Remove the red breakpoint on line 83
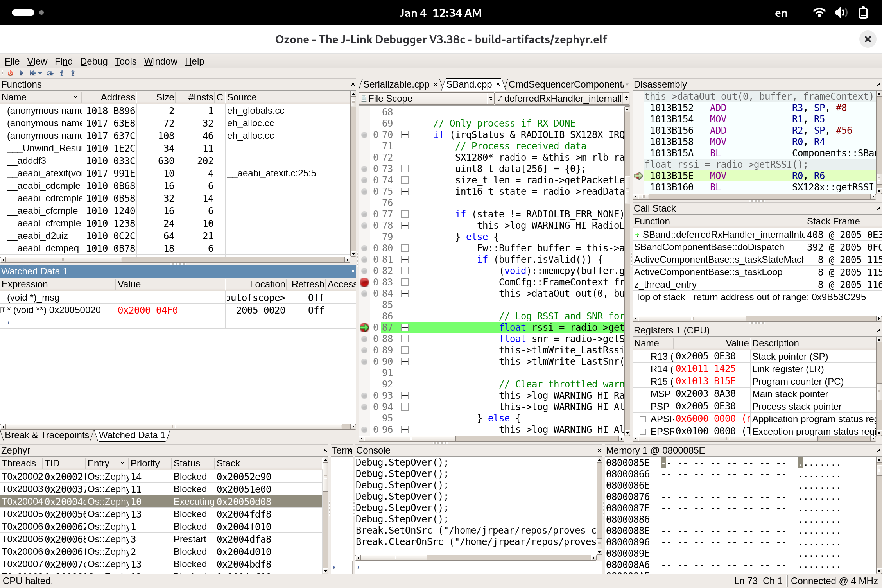The height and width of the screenshot is (588, 882). tap(364, 282)
